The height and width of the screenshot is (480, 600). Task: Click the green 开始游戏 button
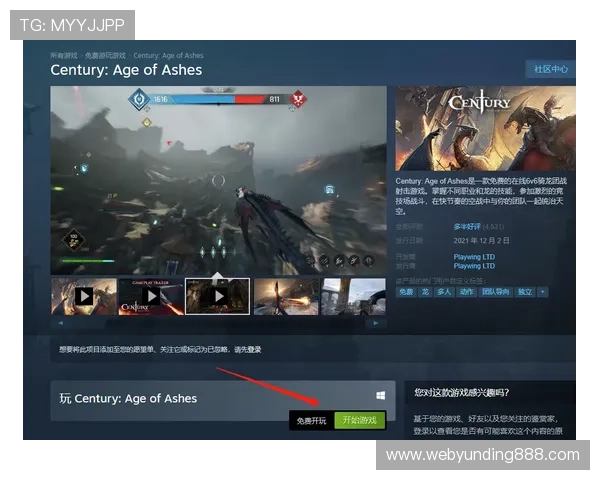(x=359, y=420)
